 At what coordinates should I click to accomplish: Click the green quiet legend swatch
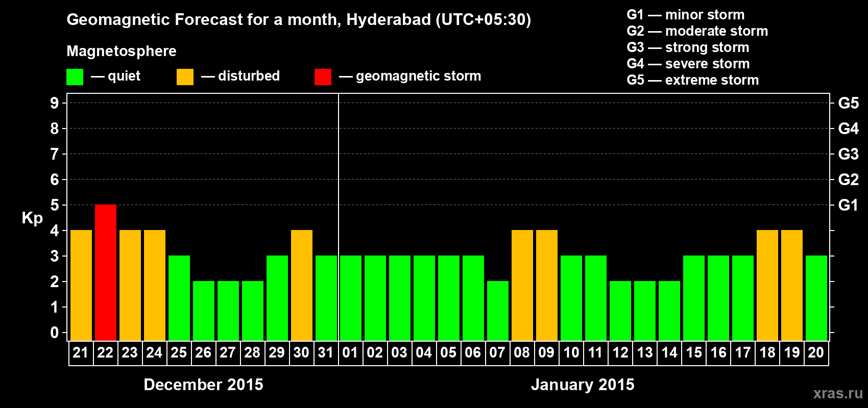tap(75, 77)
